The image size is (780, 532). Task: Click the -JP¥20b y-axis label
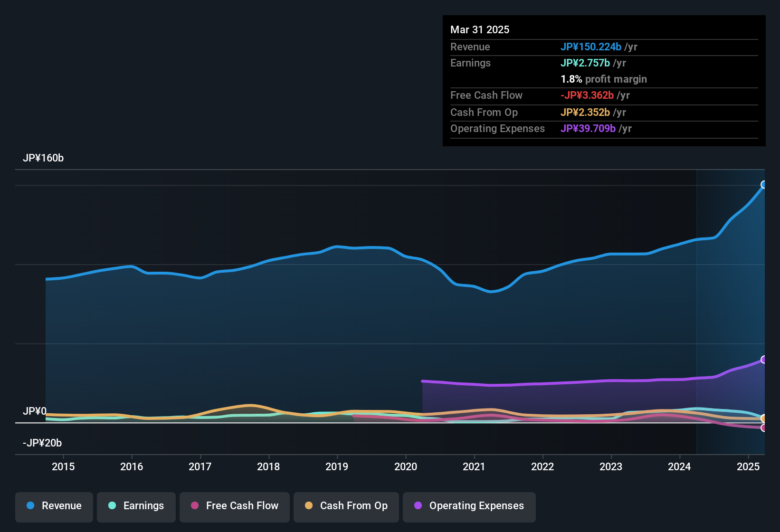(42, 443)
